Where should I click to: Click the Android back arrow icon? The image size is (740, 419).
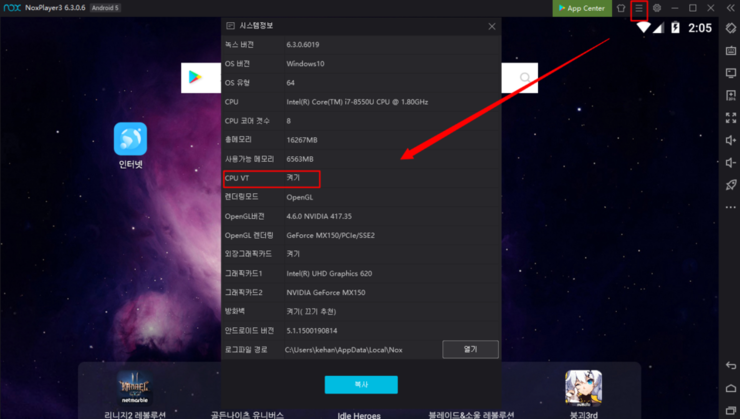coord(731,366)
